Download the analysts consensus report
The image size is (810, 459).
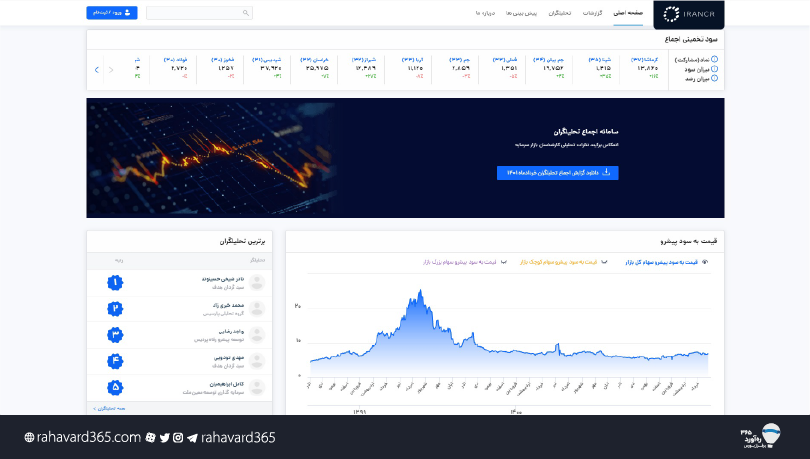(x=557, y=173)
